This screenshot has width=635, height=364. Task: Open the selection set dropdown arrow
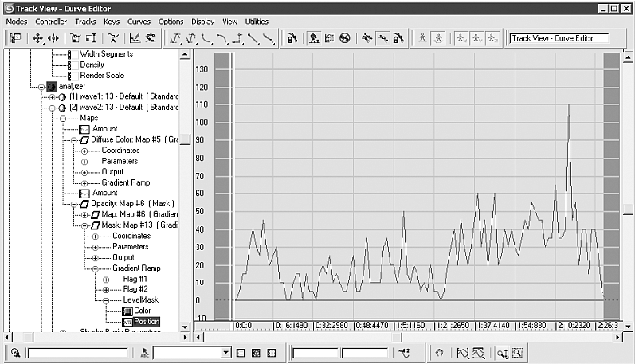pos(226,353)
